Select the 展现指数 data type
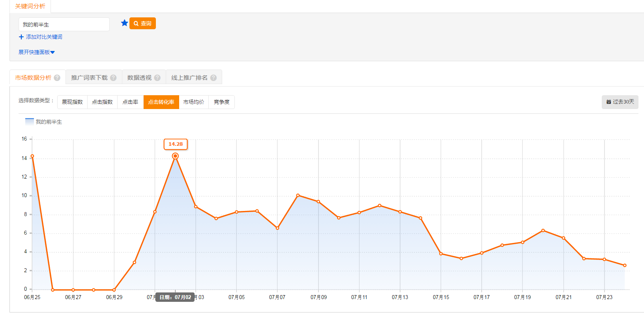The width and height of the screenshot is (644, 320). pyautogui.click(x=72, y=102)
